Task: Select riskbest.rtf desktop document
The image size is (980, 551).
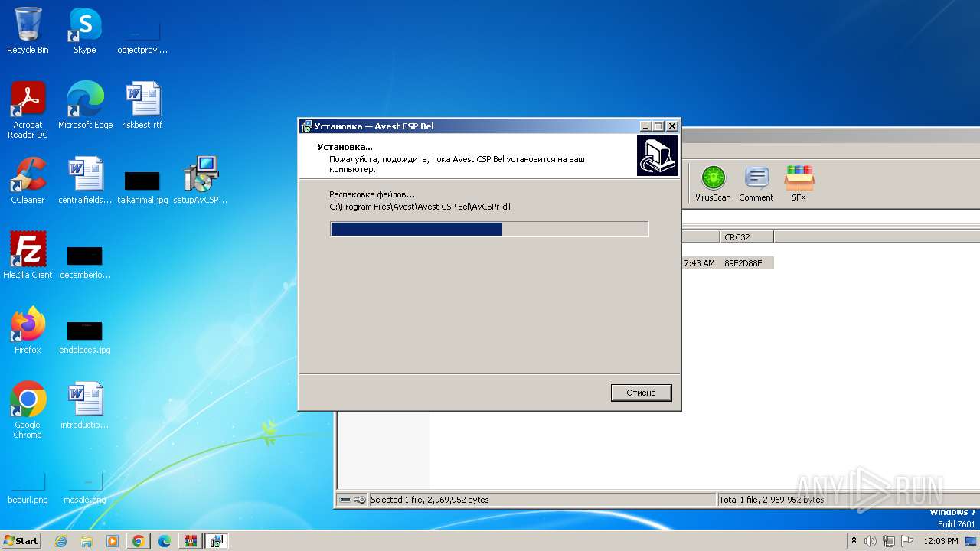Action: pos(142,106)
